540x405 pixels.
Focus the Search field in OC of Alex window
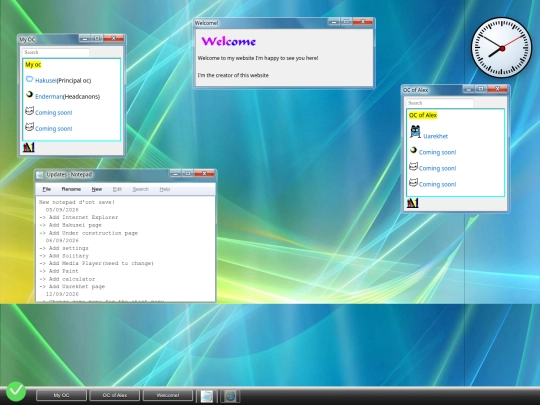pyautogui.click(x=439, y=103)
